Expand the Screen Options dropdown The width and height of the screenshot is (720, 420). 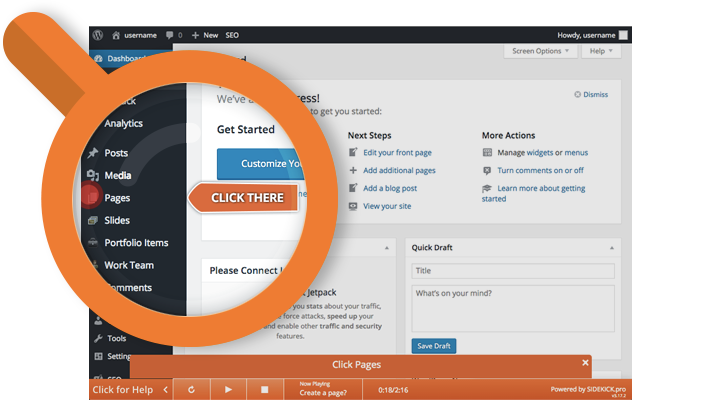[540, 50]
